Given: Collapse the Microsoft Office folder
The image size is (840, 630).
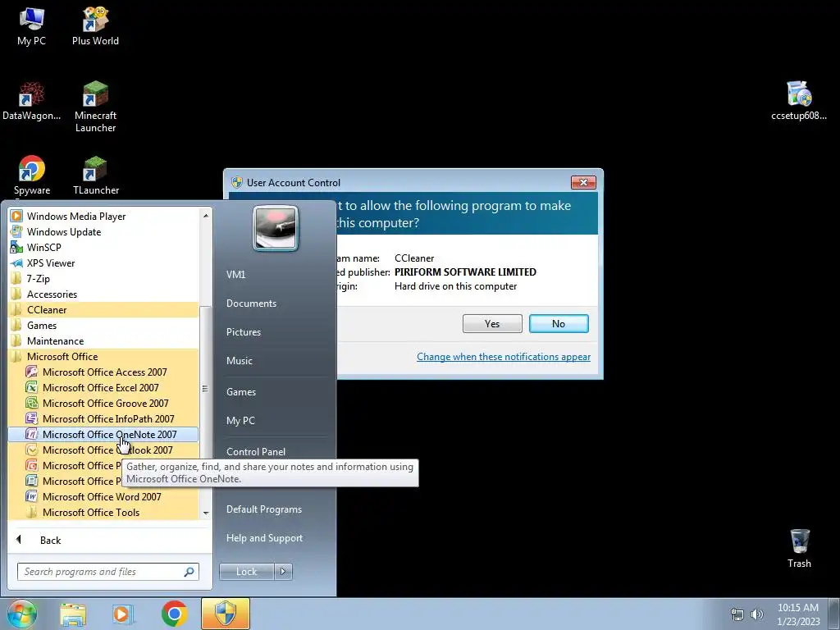Looking at the screenshot, I should [x=103, y=356].
